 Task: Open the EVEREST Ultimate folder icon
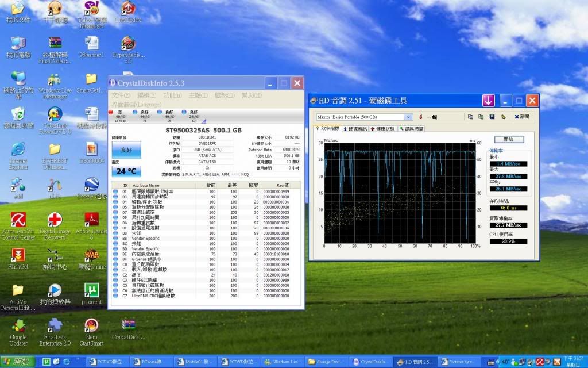pyautogui.click(x=55, y=156)
